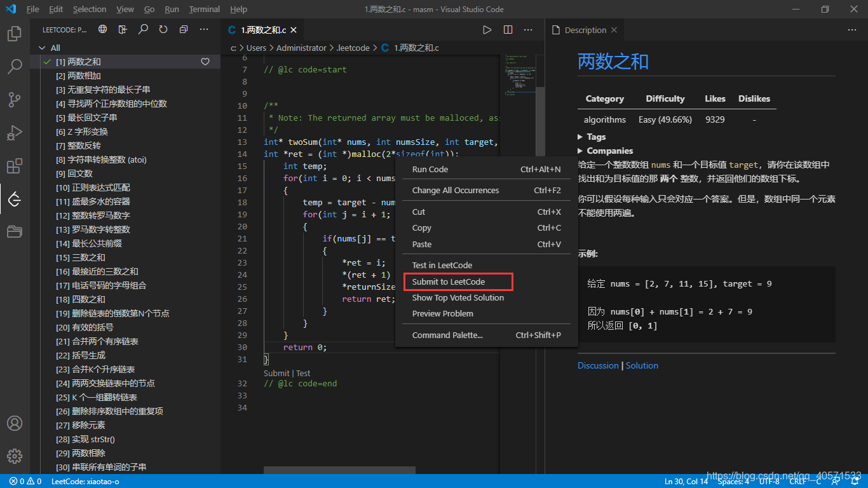Open editor more actions ellipsis
This screenshot has width=868, height=488.
pyautogui.click(x=528, y=30)
